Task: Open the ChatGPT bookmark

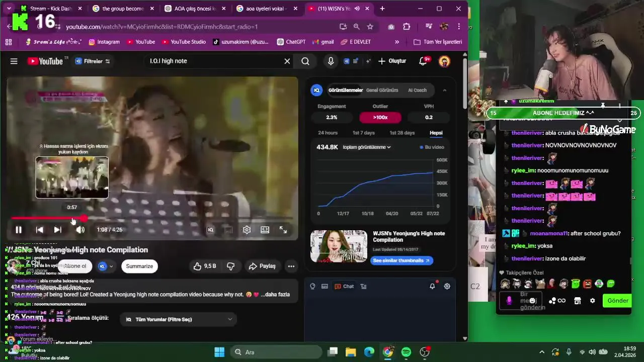Action: (291, 42)
